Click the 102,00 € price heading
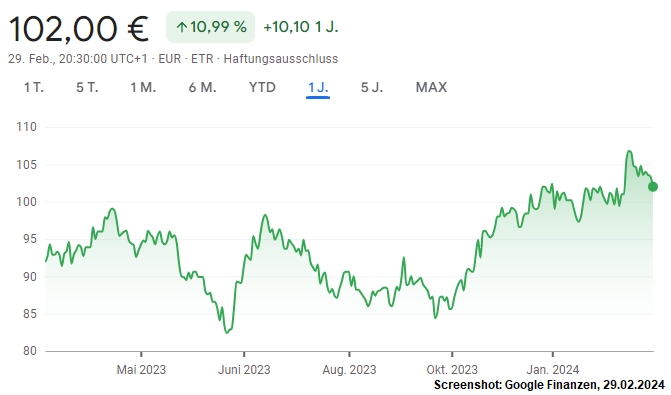Image resolution: width=671 pixels, height=395 pixels. 79,29
